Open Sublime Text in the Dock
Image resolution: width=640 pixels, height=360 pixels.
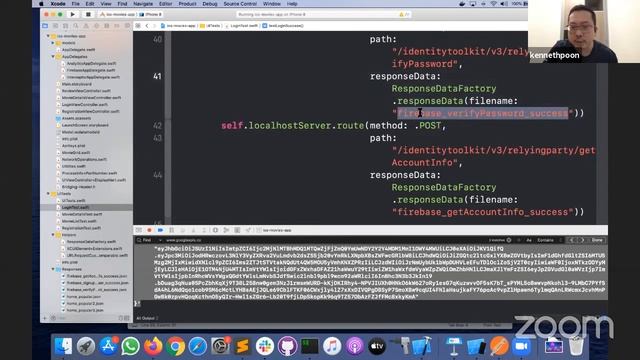242,347
